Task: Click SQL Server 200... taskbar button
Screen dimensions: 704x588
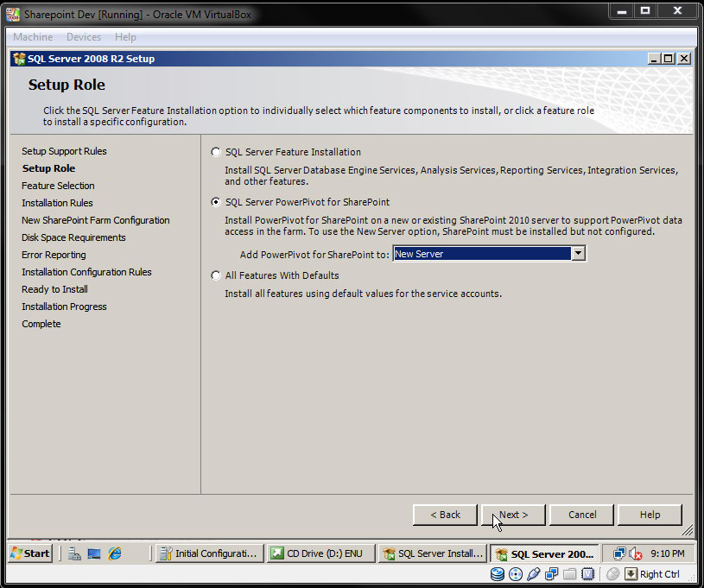Action: 544,553
